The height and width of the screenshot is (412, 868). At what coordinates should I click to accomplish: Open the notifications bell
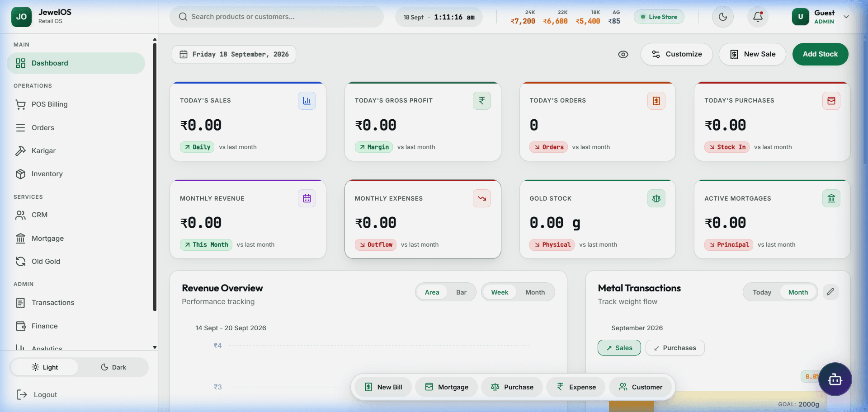click(x=758, y=17)
